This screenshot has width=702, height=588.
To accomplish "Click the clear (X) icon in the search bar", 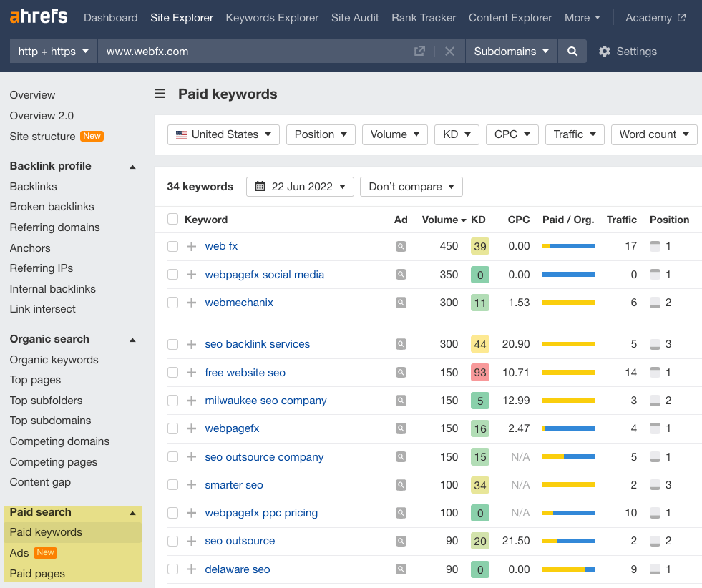I will pos(449,51).
